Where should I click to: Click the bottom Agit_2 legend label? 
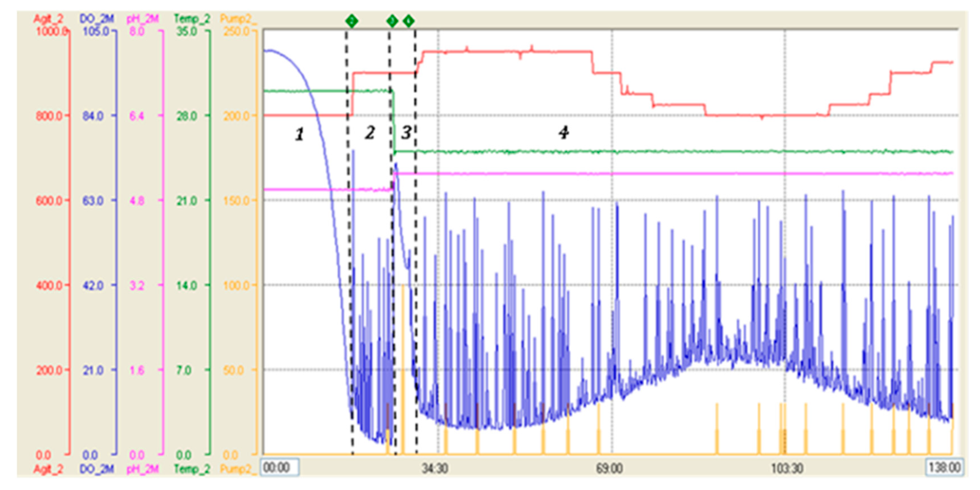pos(48,469)
